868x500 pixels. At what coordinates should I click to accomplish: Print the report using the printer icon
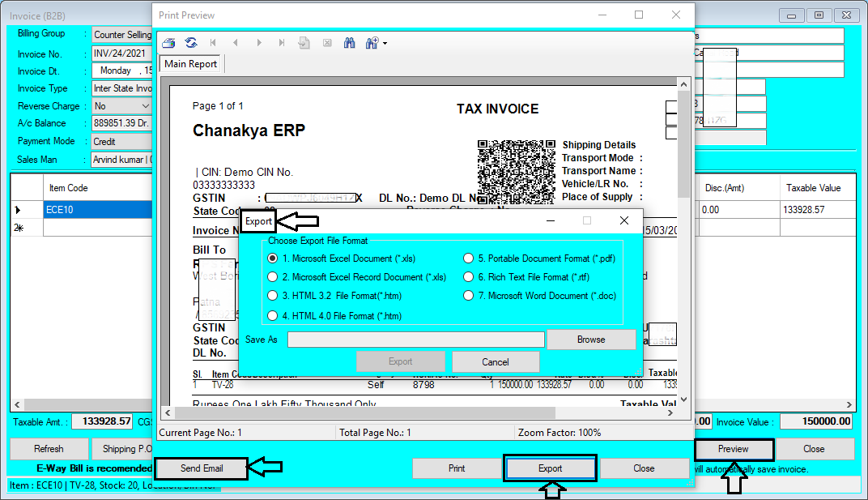(168, 42)
